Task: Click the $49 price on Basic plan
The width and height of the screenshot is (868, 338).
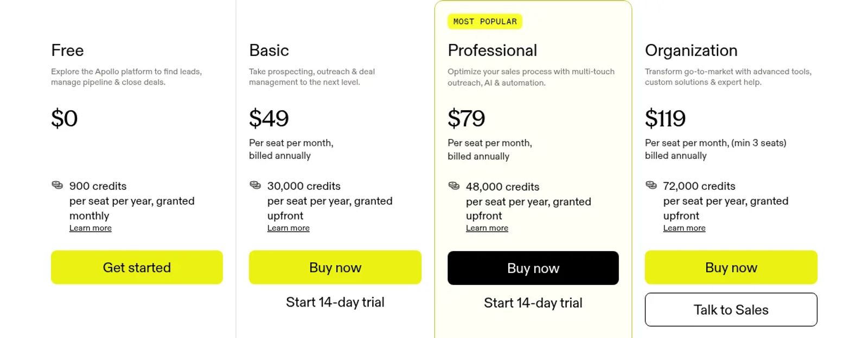Action: (x=269, y=118)
